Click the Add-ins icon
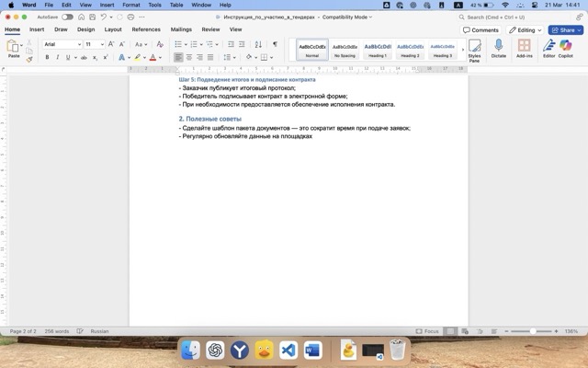Viewport: 588px width, 368px height. pos(525,48)
